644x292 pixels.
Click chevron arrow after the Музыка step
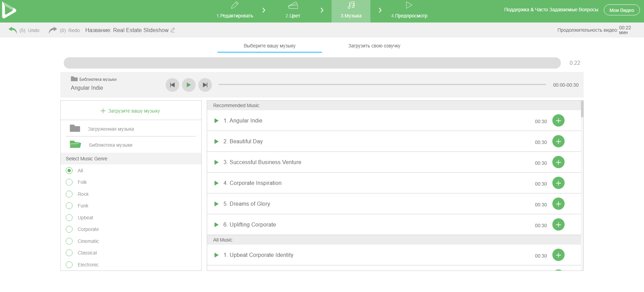click(380, 10)
